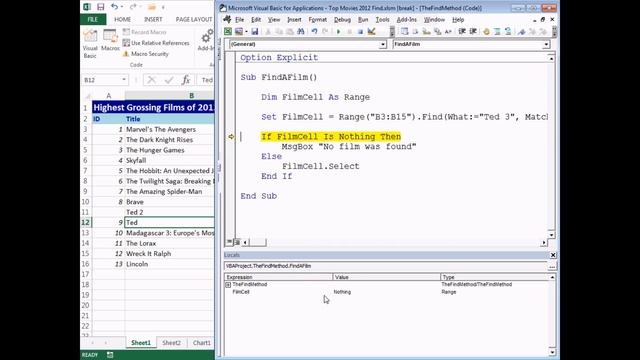Click the Locals window scroll down arrow
The height and width of the screenshot is (360, 640).
(x=552, y=352)
